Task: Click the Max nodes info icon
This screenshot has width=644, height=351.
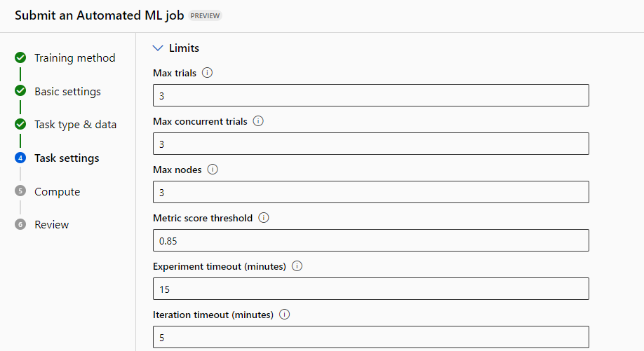Action: [213, 170]
